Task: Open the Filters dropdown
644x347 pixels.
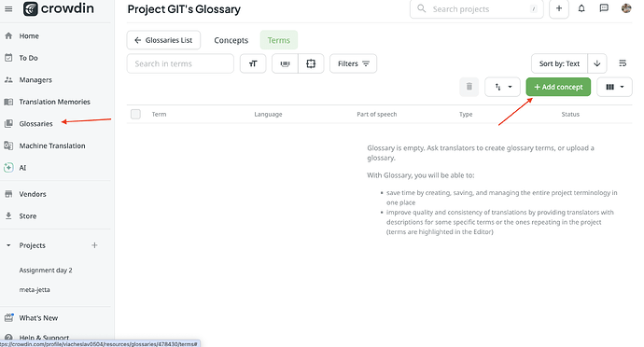Action: (x=353, y=63)
